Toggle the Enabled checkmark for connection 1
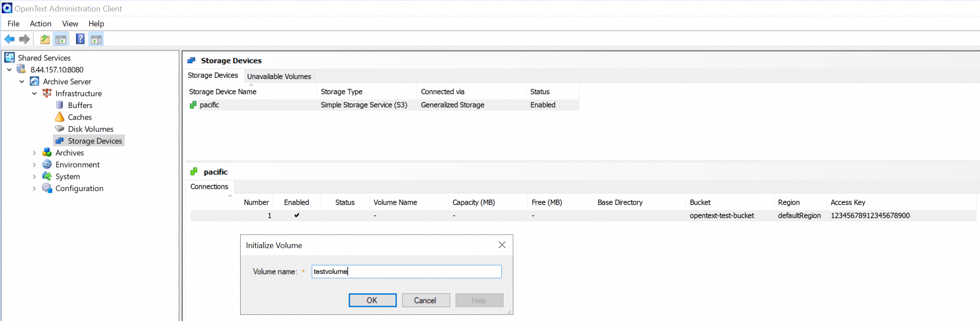The height and width of the screenshot is (321, 980). tap(297, 215)
